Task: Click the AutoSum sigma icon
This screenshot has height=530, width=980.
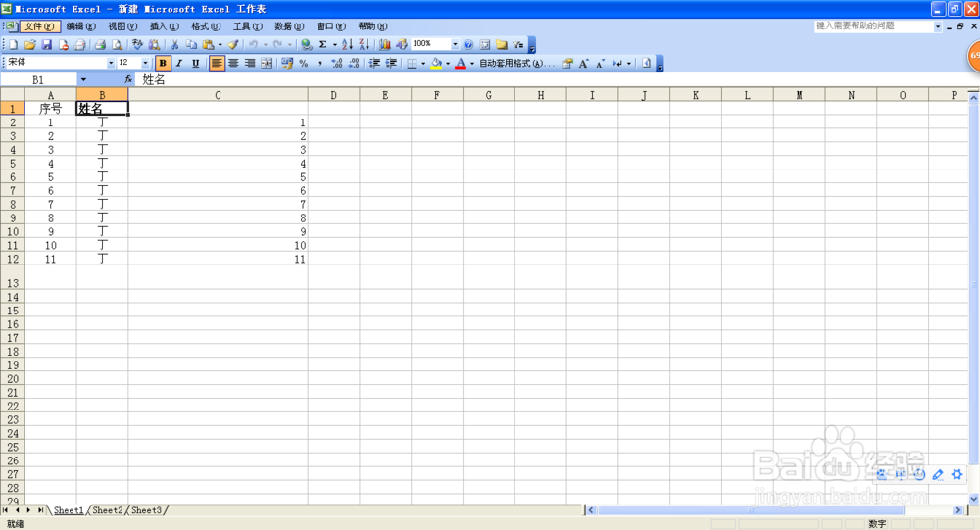Action: pyautogui.click(x=323, y=44)
